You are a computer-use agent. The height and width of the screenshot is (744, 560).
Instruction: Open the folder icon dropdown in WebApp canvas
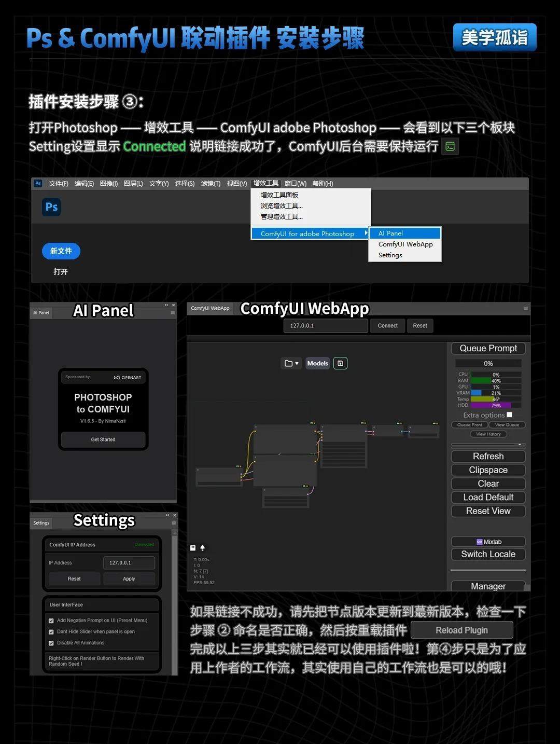(x=291, y=363)
